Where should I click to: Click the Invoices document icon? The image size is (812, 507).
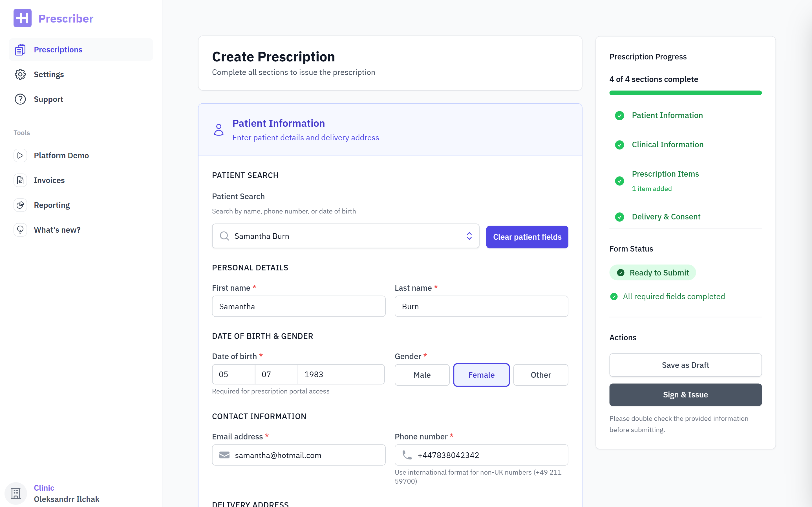[20, 180]
